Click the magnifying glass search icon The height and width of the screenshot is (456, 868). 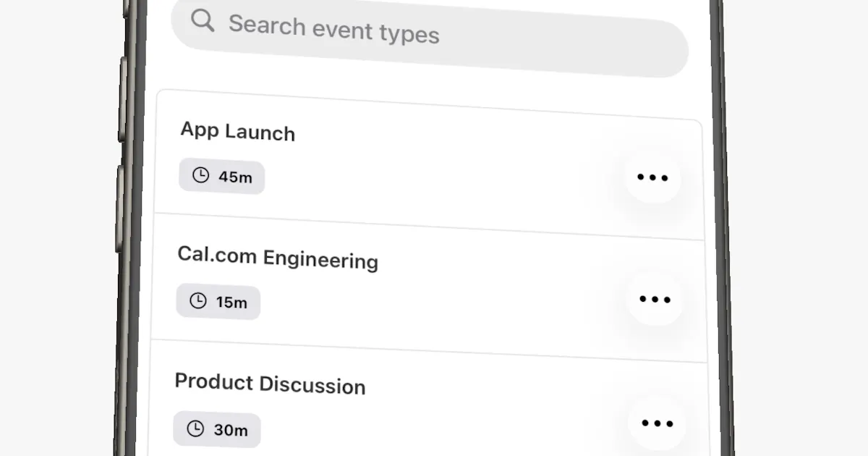click(203, 20)
